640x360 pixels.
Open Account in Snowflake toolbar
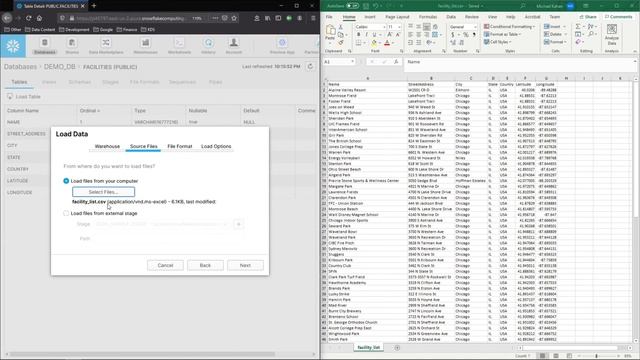[234, 46]
